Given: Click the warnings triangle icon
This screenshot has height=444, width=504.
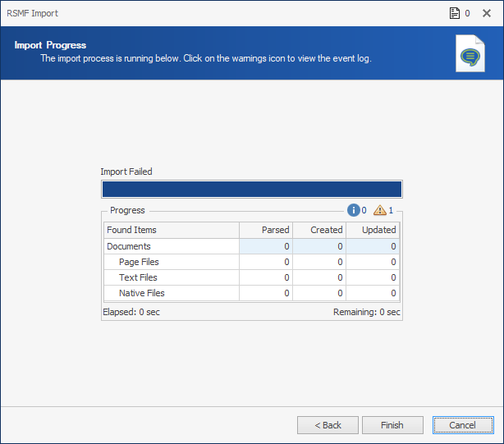Looking at the screenshot, I should click(379, 210).
